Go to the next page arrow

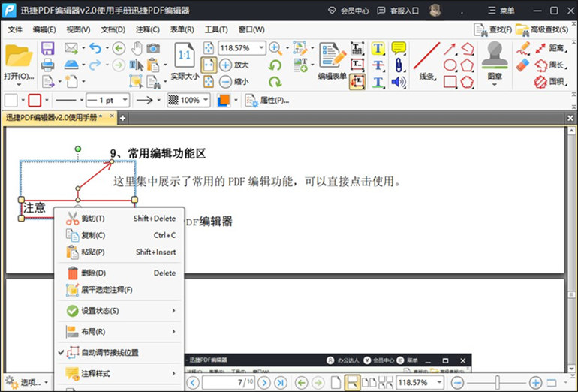coord(264,382)
